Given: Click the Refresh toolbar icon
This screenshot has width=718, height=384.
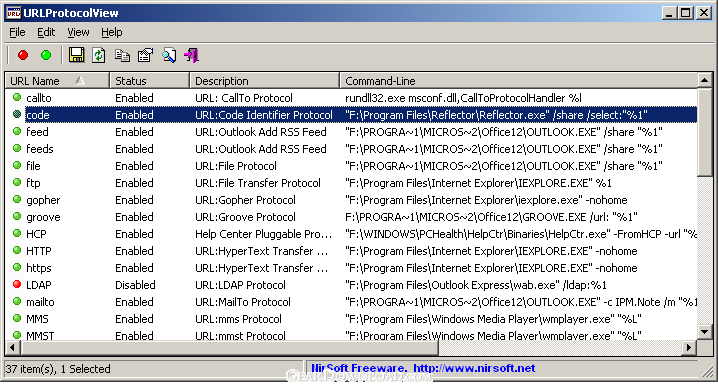Looking at the screenshot, I should [99, 55].
